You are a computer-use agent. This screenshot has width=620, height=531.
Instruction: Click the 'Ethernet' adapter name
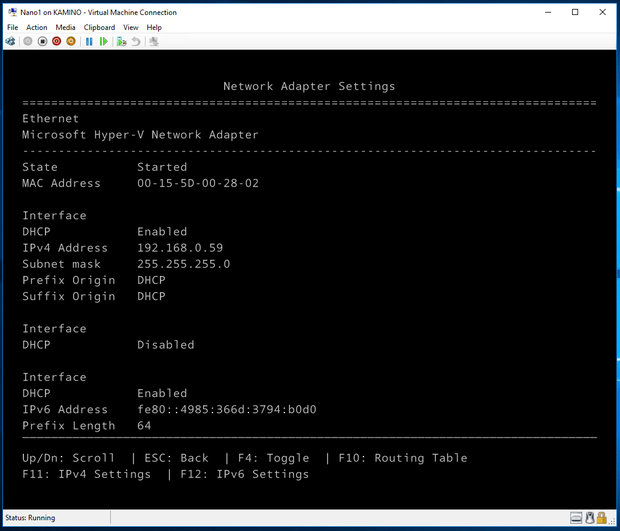point(50,119)
